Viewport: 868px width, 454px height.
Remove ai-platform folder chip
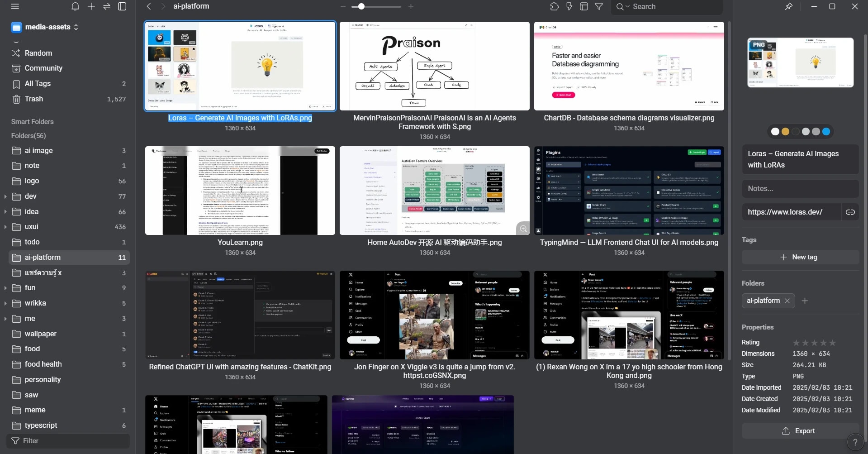tap(787, 301)
